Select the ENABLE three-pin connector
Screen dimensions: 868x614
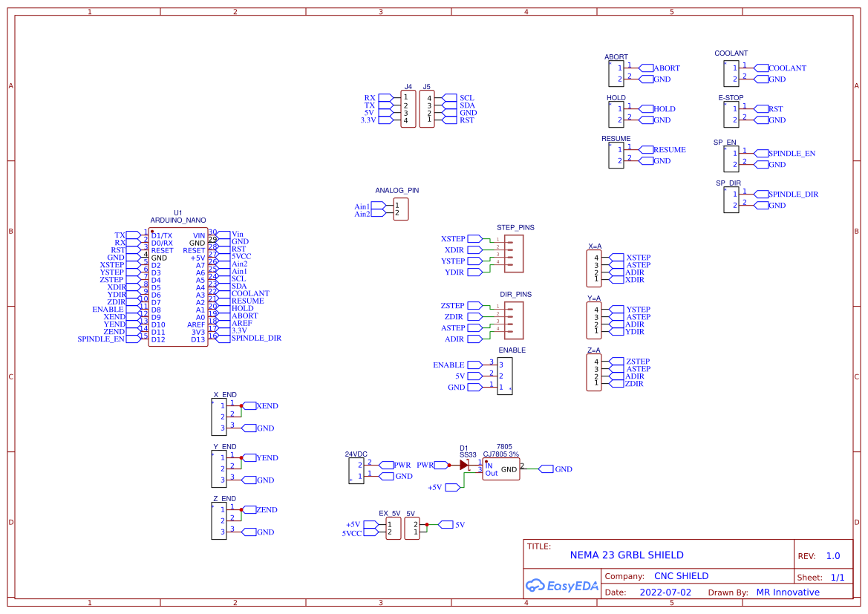503,376
